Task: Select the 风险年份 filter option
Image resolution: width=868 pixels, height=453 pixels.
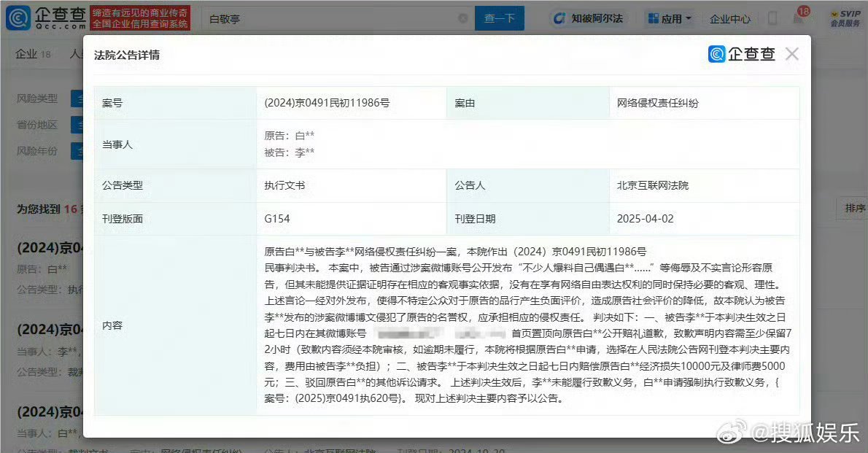Action: (77, 151)
